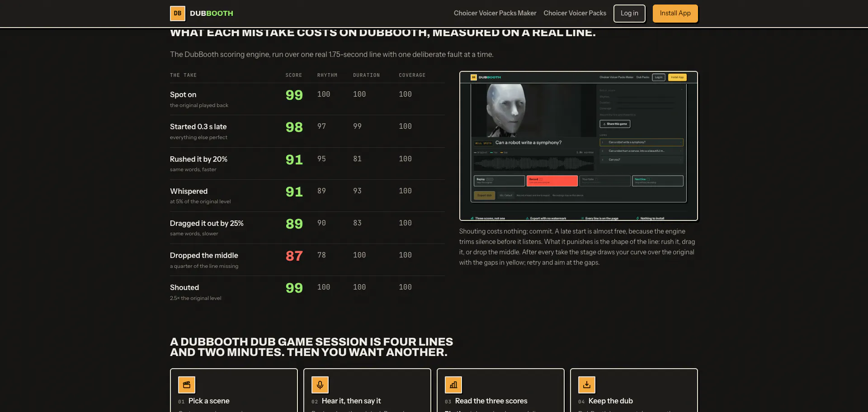Click duration value 81 in Rushed it row

pos(357,159)
